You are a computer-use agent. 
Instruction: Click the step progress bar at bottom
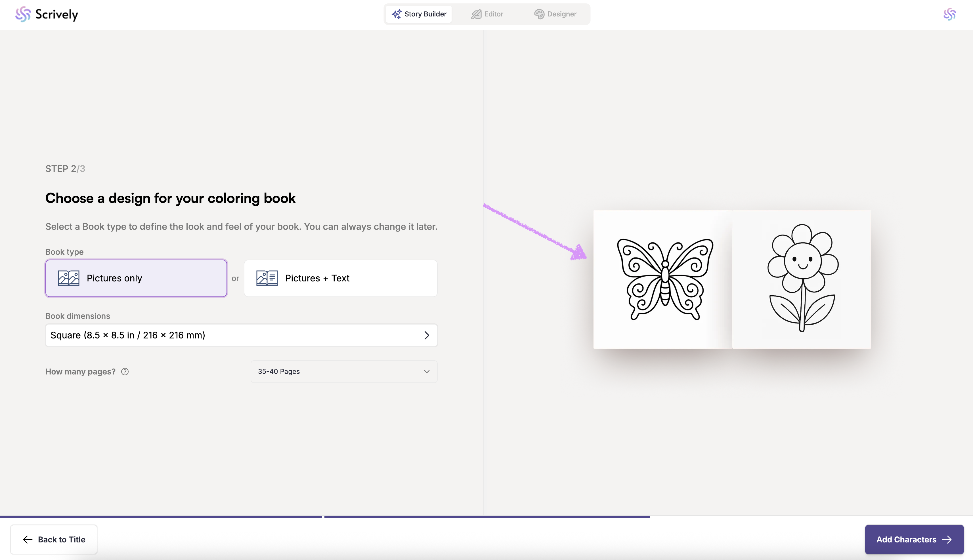486,517
